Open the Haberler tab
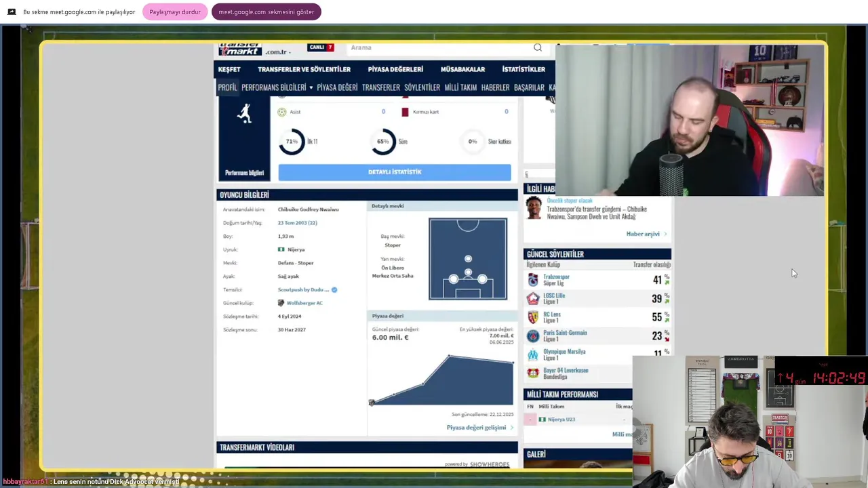 [x=495, y=87]
